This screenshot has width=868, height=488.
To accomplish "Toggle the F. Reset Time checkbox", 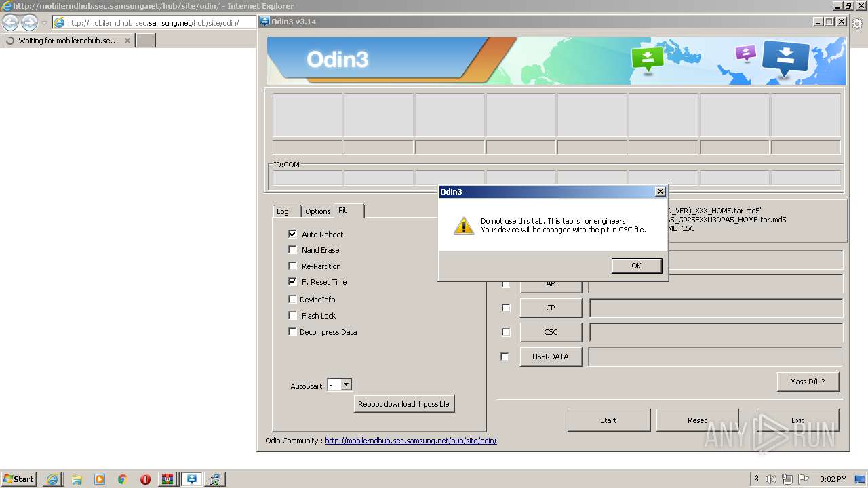I will click(x=292, y=281).
